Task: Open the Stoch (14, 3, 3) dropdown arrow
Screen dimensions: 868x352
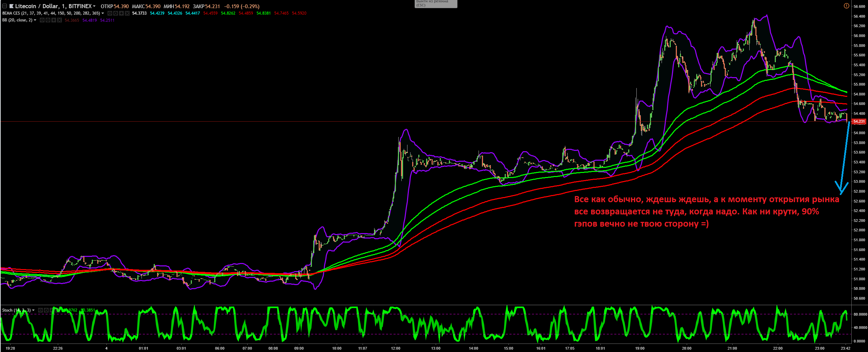Action: (33, 310)
